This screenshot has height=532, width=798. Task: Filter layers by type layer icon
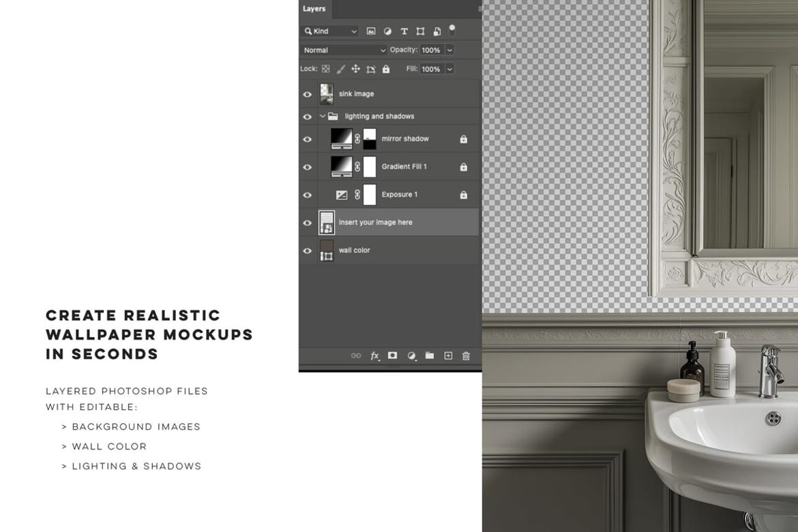click(404, 31)
